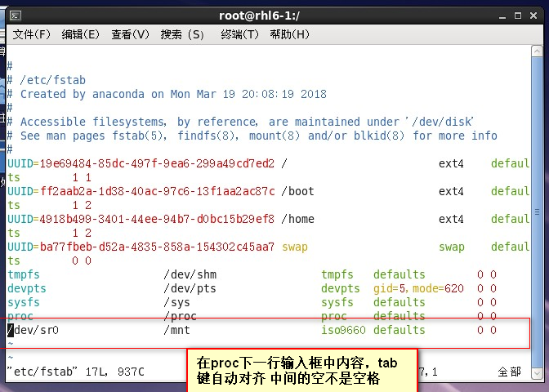Click UUID=19e69484-85dc-497f-9ea6-299a49cd7ed2 entry
Screen dimensions: 549x392
[x=141, y=163]
